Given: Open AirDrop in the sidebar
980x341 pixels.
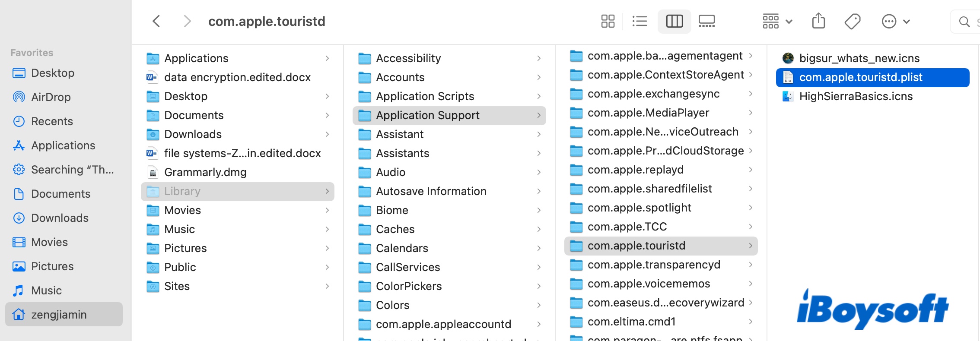Looking at the screenshot, I should click(x=51, y=97).
